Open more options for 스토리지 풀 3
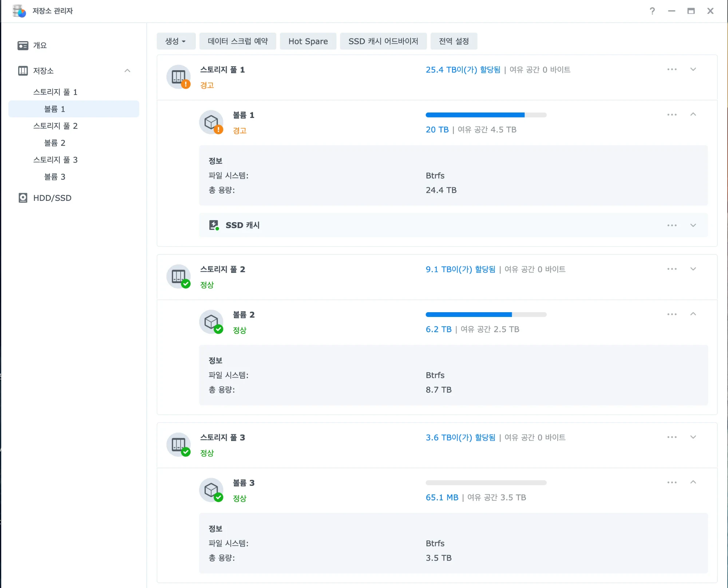The image size is (728, 588). (672, 437)
